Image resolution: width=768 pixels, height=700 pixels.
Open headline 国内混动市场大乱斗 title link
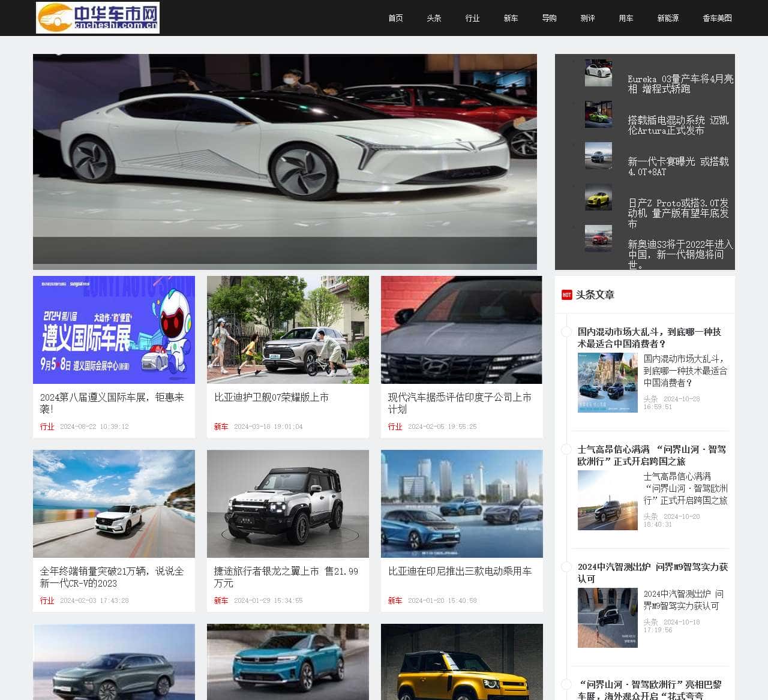click(650, 338)
